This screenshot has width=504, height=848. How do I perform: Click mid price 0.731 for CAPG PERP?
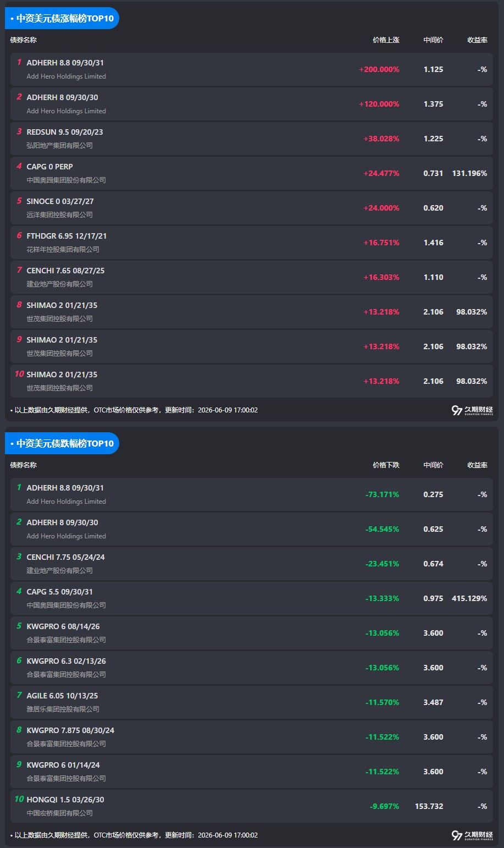[x=433, y=173]
